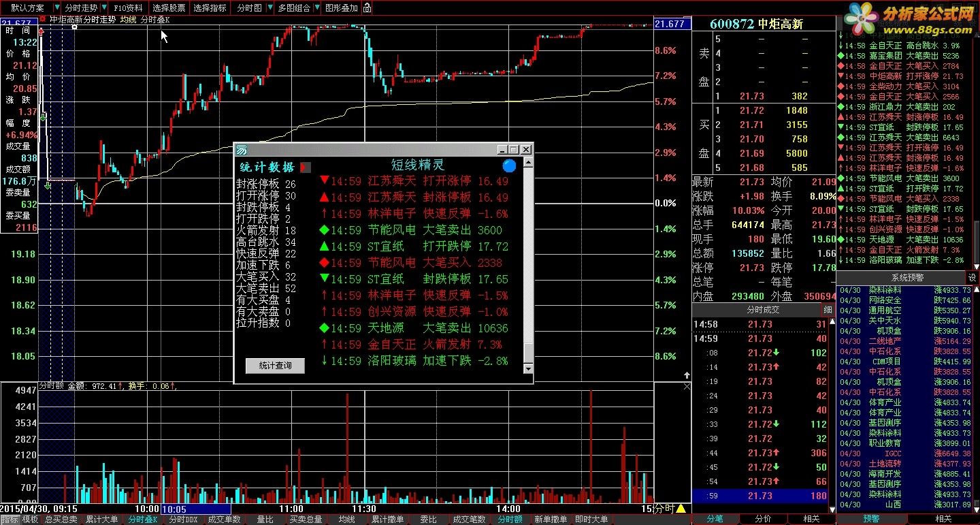Click 图形叠加 toolbar button
The width and height of the screenshot is (980, 525).
tap(341, 8)
